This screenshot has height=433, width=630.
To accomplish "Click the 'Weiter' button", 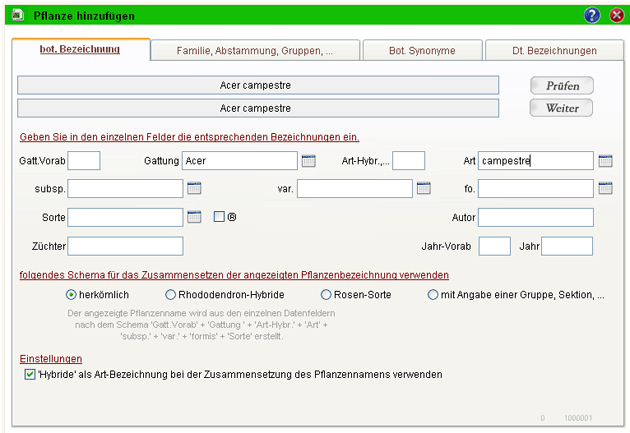I will [561, 108].
